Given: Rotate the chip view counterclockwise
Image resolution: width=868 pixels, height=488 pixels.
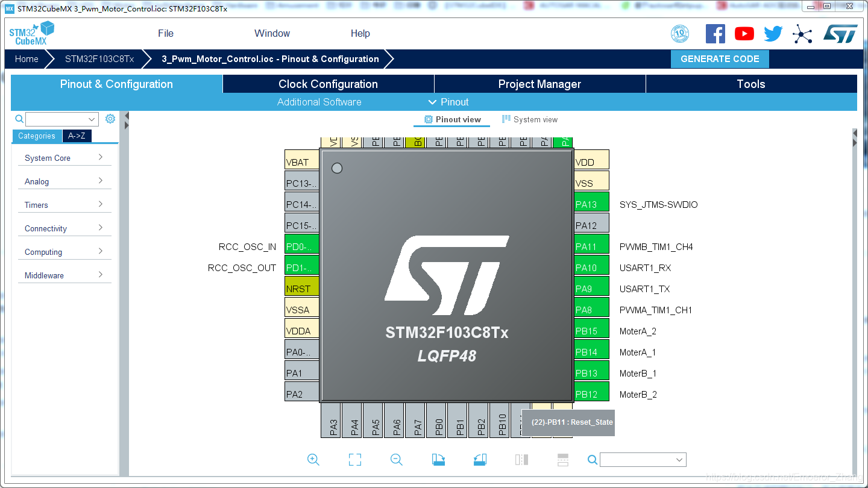Looking at the screenshot, I should [480, 459].
